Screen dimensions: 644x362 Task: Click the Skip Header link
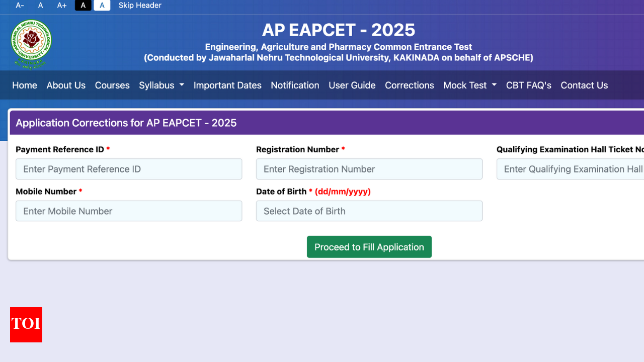140,6
